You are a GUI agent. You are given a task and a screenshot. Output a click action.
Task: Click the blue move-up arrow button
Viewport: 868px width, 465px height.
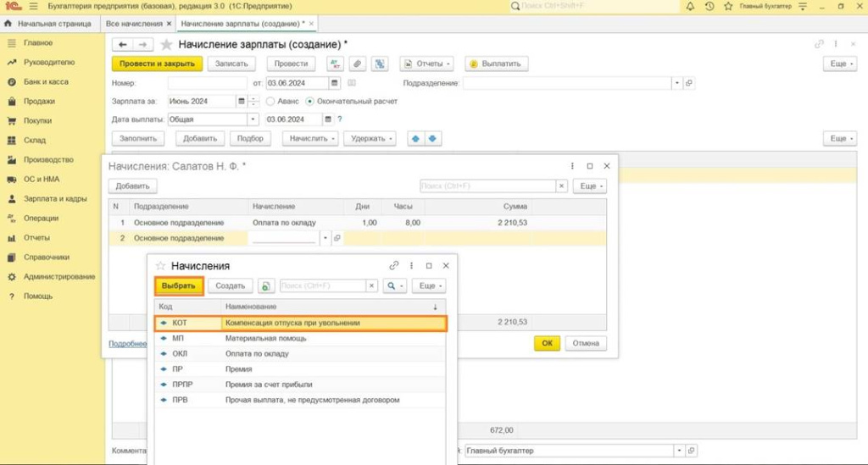pyautogui.click(x=415, y=138)
